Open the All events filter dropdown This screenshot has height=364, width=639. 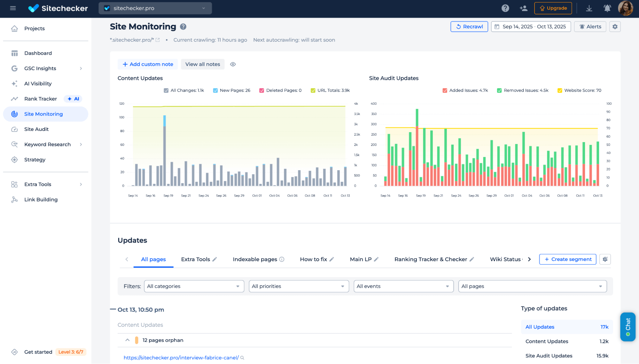click(403, 286)
